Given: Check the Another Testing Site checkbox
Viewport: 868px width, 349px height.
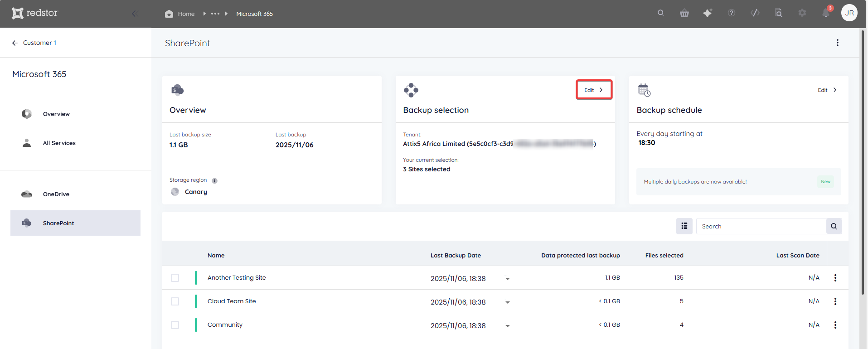Looking at the screenshot, I should (175, 278).
